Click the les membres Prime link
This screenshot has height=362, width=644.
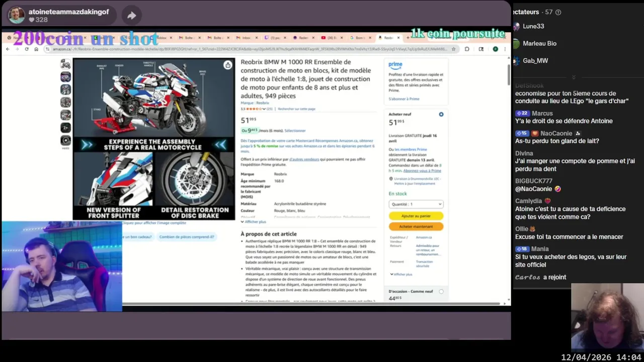coord(411,149)
